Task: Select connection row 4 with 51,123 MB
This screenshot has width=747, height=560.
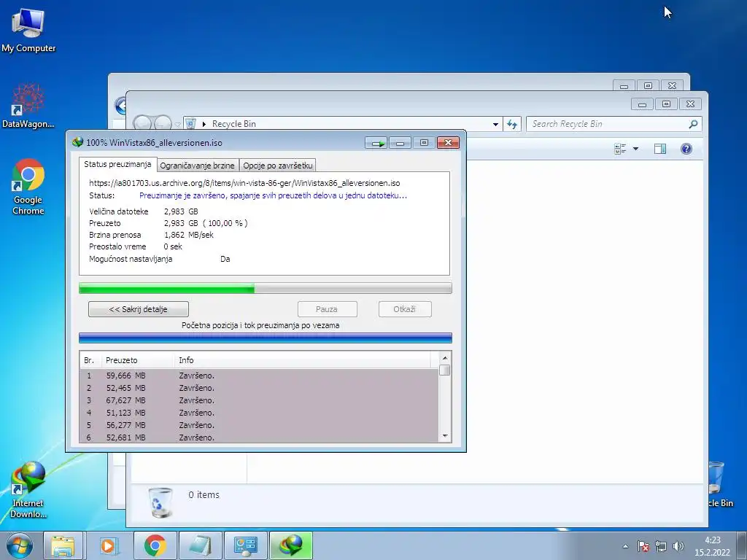Action: pyautogui.click(x=259, y=413)
